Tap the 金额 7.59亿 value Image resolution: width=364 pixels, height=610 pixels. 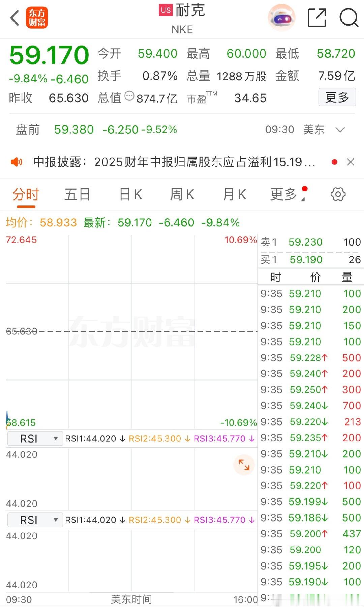click(337, 76)
